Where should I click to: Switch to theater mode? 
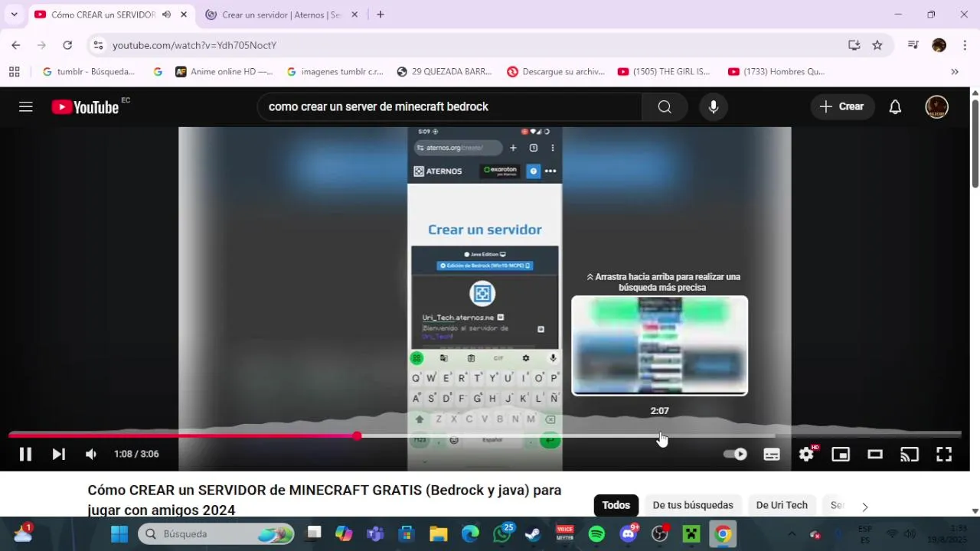point(875,455)
